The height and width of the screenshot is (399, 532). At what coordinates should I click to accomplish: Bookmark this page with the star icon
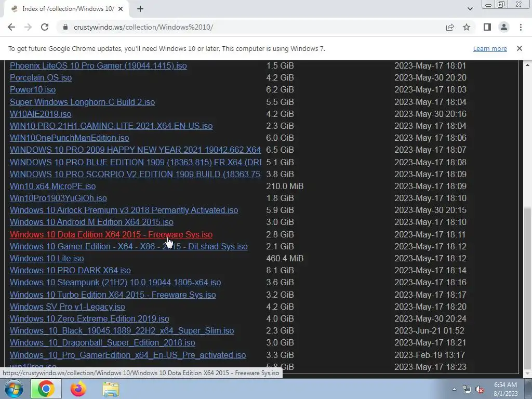click(x=467, y=27)
